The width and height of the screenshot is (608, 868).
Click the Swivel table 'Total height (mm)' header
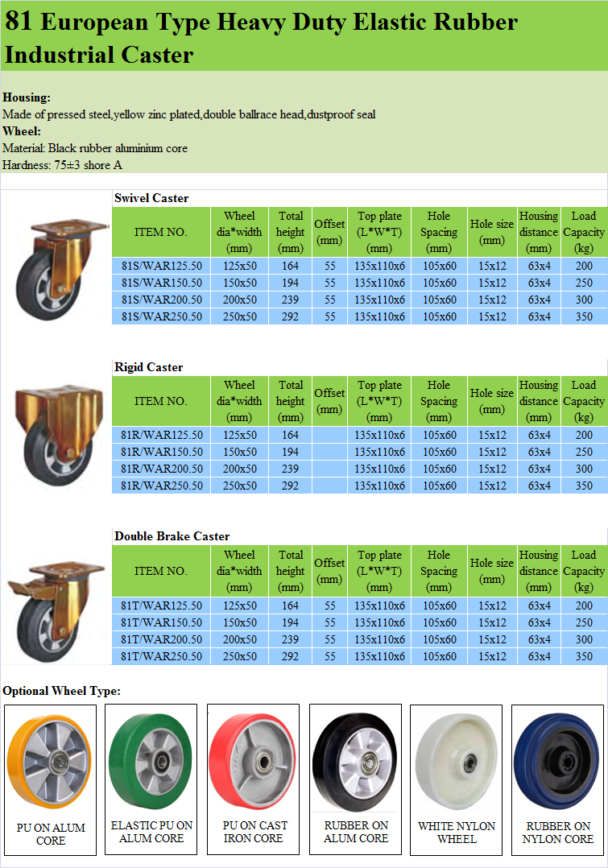[290, 232]
